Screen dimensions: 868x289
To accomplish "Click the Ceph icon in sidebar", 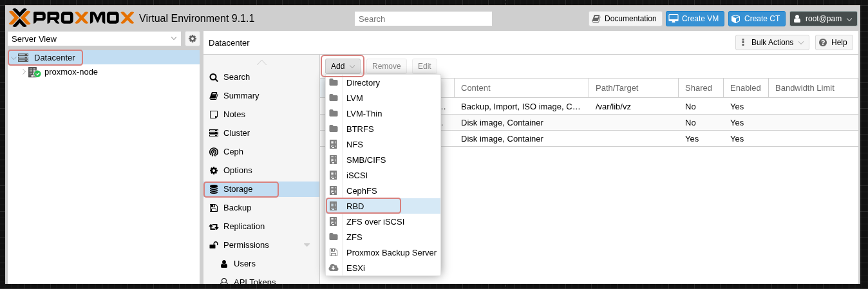I will (214, 152).
